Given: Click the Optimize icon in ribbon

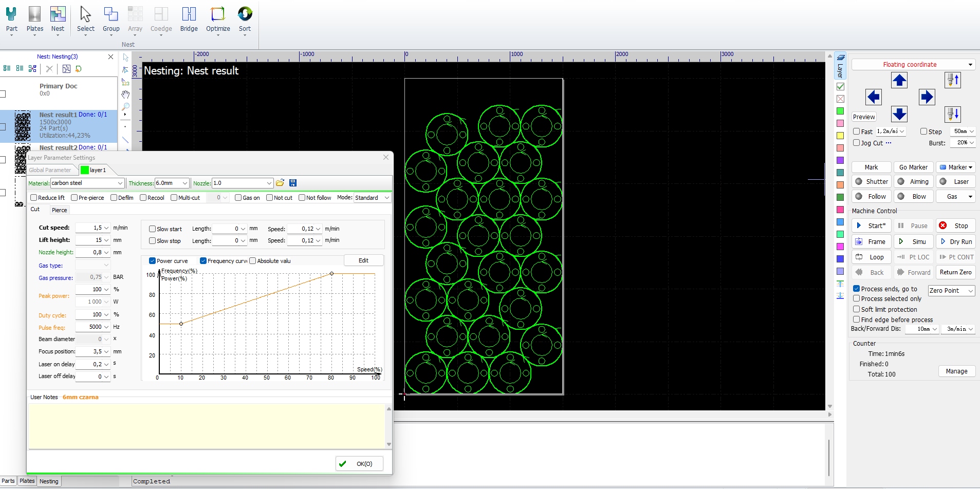Looking at the screenshot, I should (x=218, y=14).
